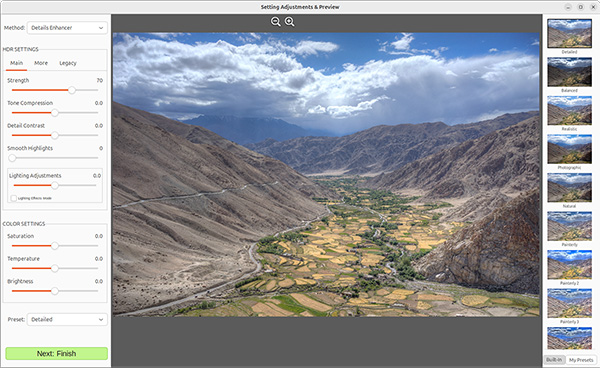Click the Tone Compression label
The image size is (600, 368).
point(30,103)
